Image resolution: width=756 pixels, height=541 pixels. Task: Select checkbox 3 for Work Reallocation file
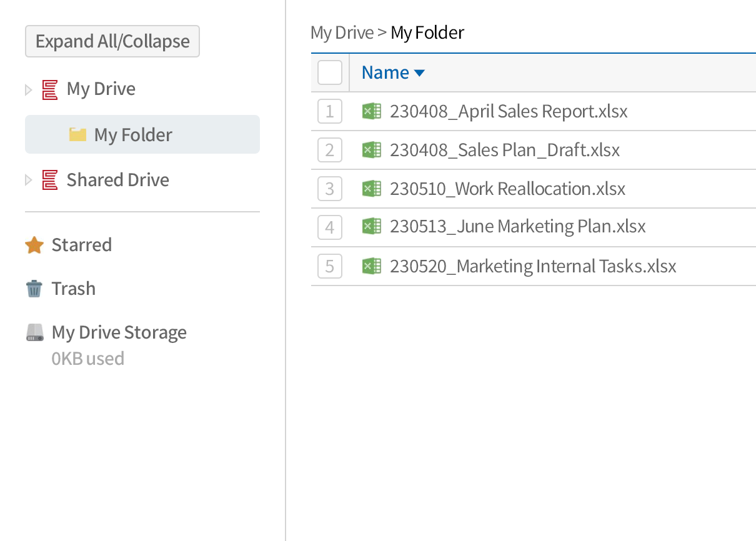point(330,189)
